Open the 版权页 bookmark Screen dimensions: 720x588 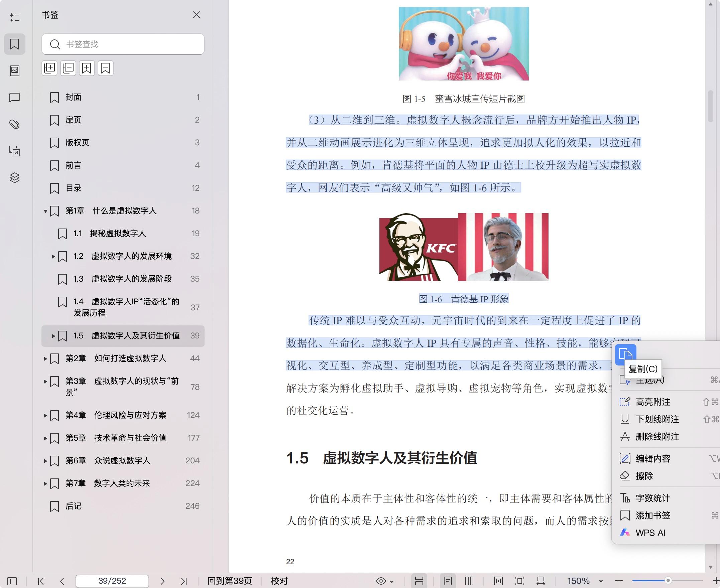point(123,143)
